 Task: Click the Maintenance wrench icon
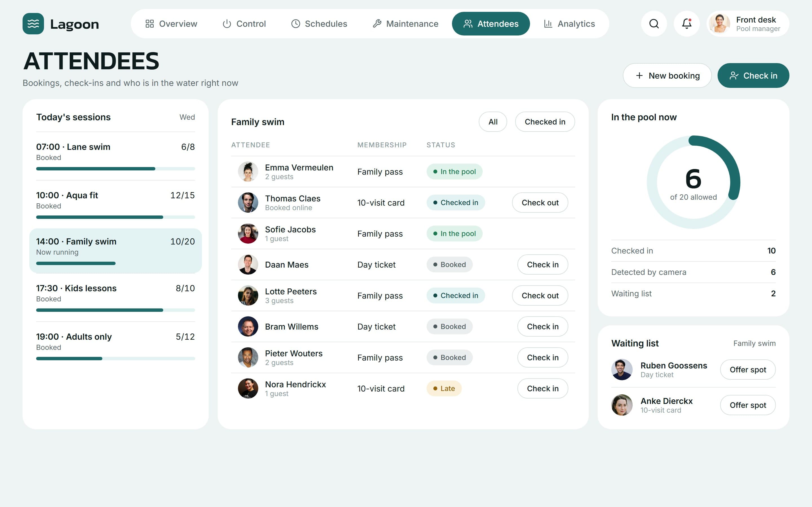click(x=377, y=24)
